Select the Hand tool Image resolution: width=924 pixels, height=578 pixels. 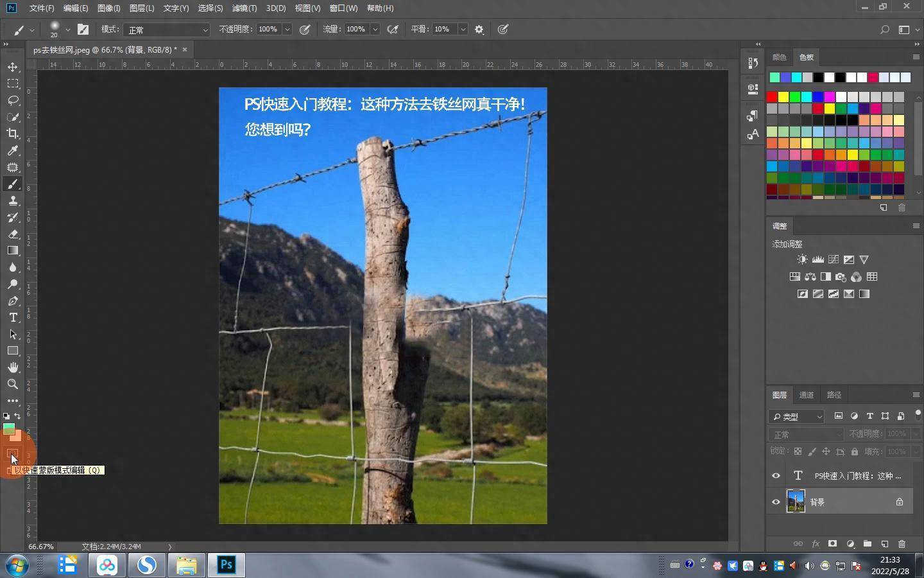13,367
